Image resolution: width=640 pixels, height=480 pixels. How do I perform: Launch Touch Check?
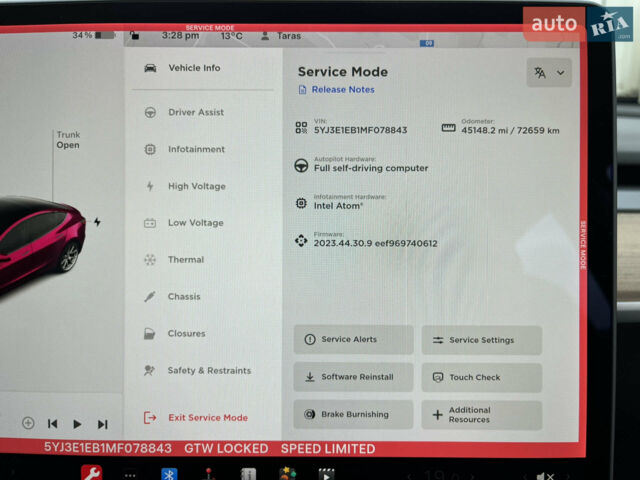click(482, 378)
